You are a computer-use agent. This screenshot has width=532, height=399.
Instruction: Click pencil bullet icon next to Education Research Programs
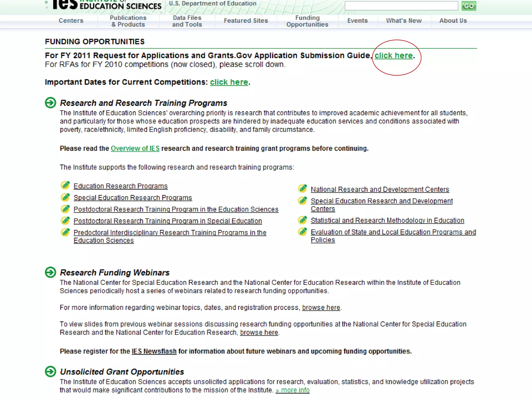(x=65, y=185)
